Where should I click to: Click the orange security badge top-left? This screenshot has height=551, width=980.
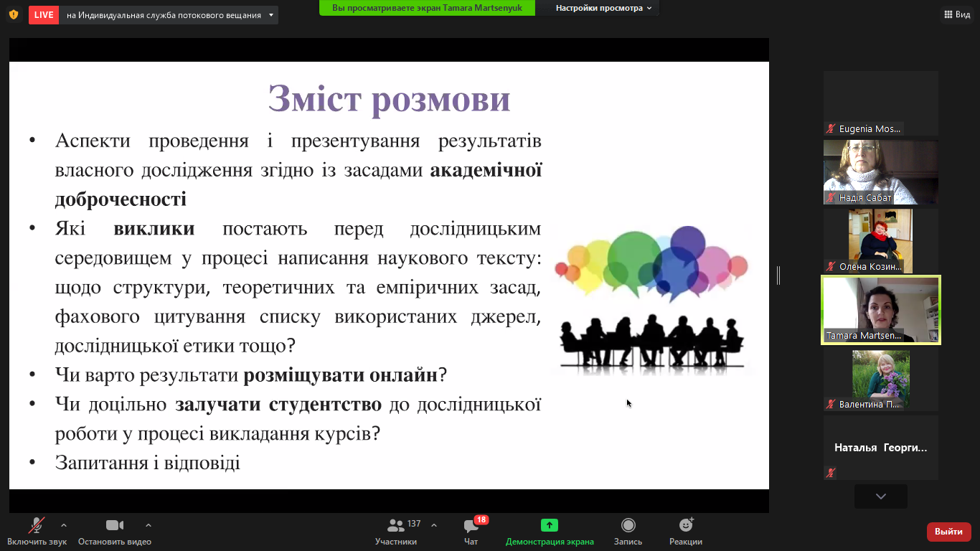click(x=12, y=14)
